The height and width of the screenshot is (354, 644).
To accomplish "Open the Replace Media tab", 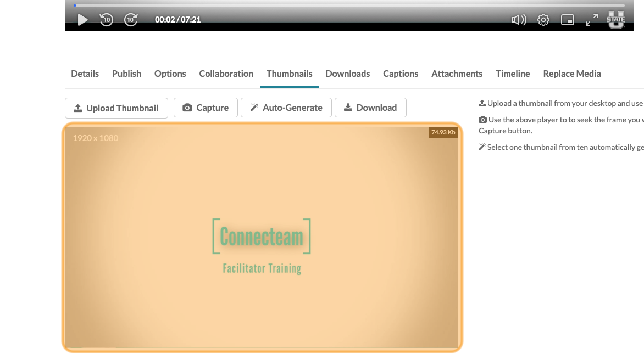I will (x=571, y=74).
